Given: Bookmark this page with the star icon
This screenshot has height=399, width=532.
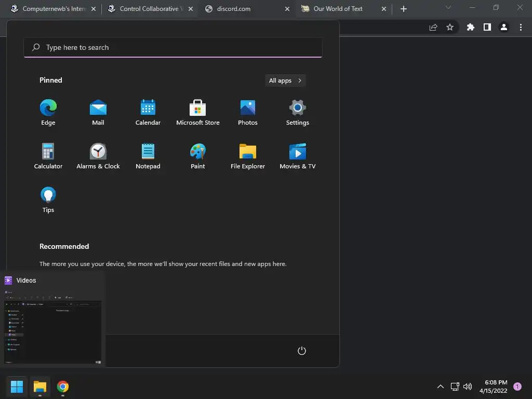Looking at the screenshot, I should coord(450,27).
